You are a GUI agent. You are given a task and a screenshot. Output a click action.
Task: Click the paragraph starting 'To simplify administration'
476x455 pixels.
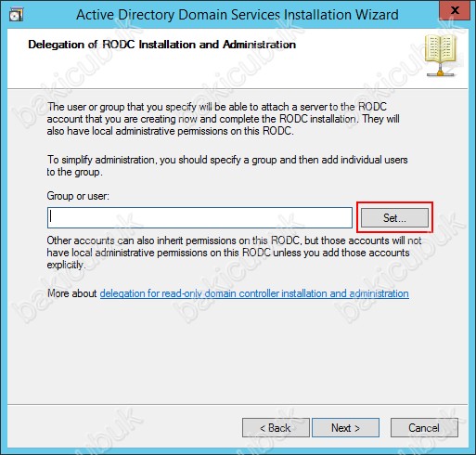[227, 165]
